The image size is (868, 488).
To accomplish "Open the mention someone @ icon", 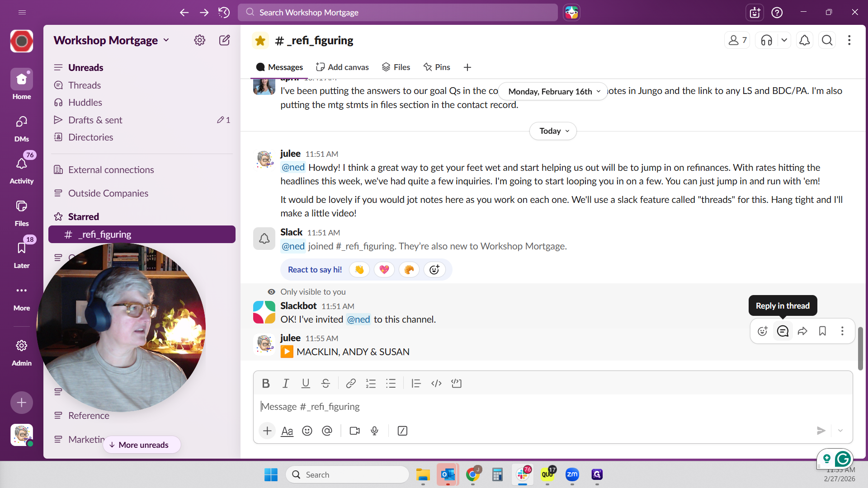I will (x=327, y=431).
